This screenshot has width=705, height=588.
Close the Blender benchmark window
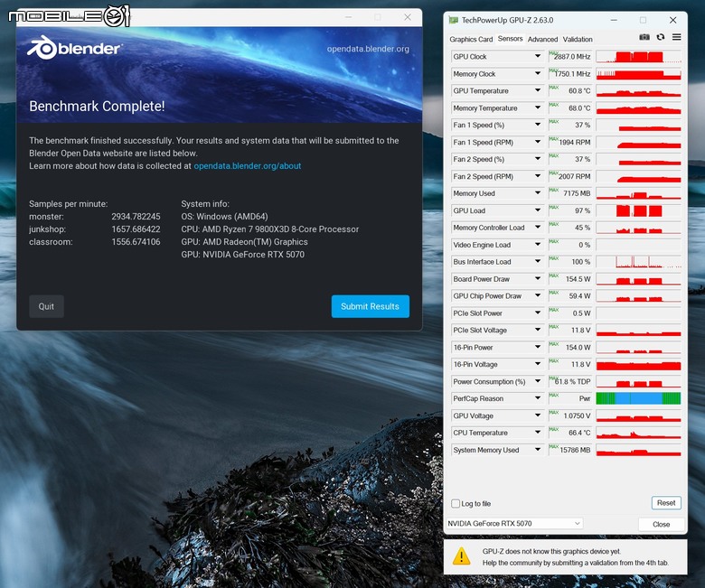(408, 17)
